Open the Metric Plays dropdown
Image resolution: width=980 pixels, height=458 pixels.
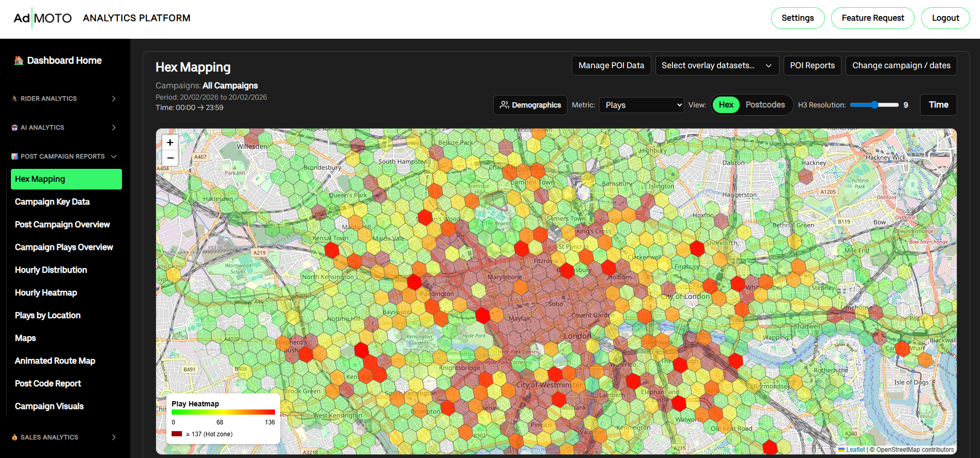point(641,105)
